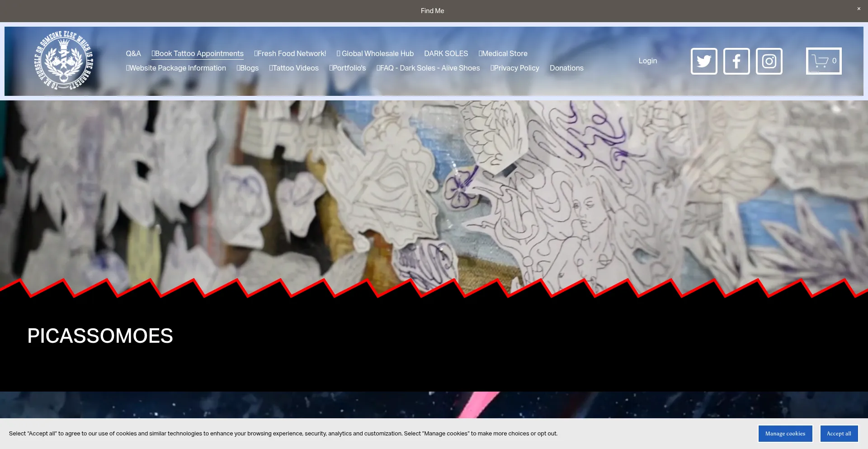The height and width of the screenshot is (449, 868).
Task: Open Tattoo Videos page
Action: [294, 68]
